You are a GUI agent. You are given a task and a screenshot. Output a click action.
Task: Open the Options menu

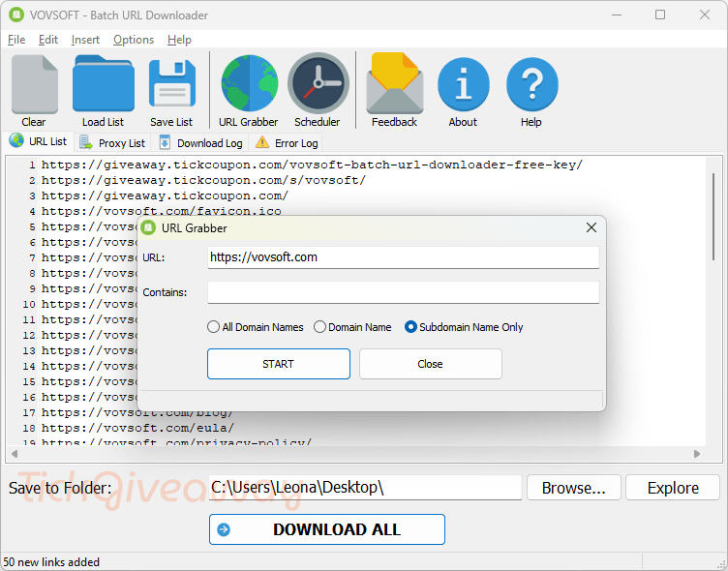pyautogui.click(x=134, y=40)
